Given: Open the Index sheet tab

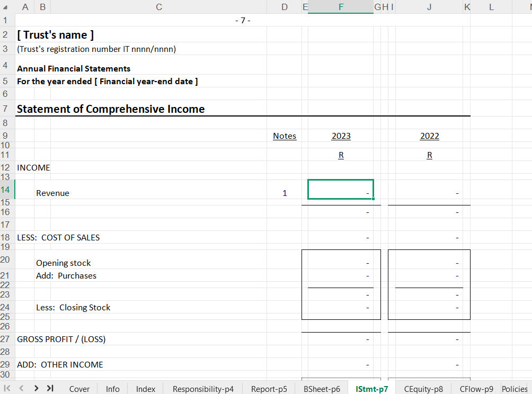Looking at the screenshot, I should pyautogui.click(x=146, y=389).
